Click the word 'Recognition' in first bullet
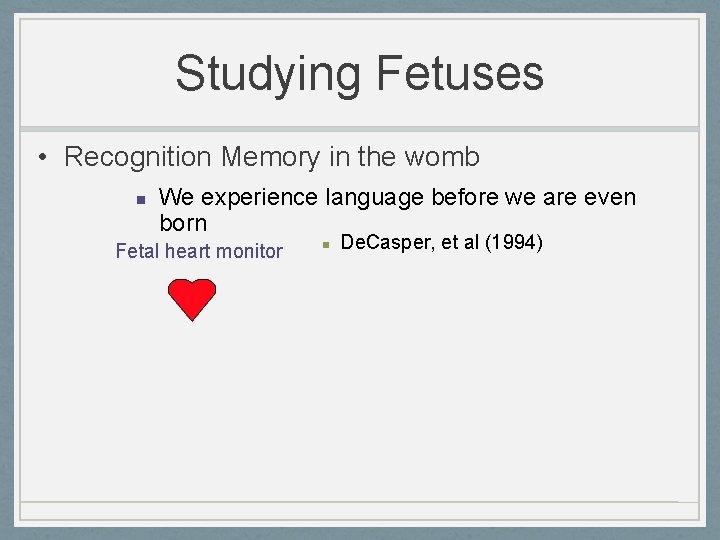Image resolution: width=720 pixels, height=540 pixels. coord(138,157)
